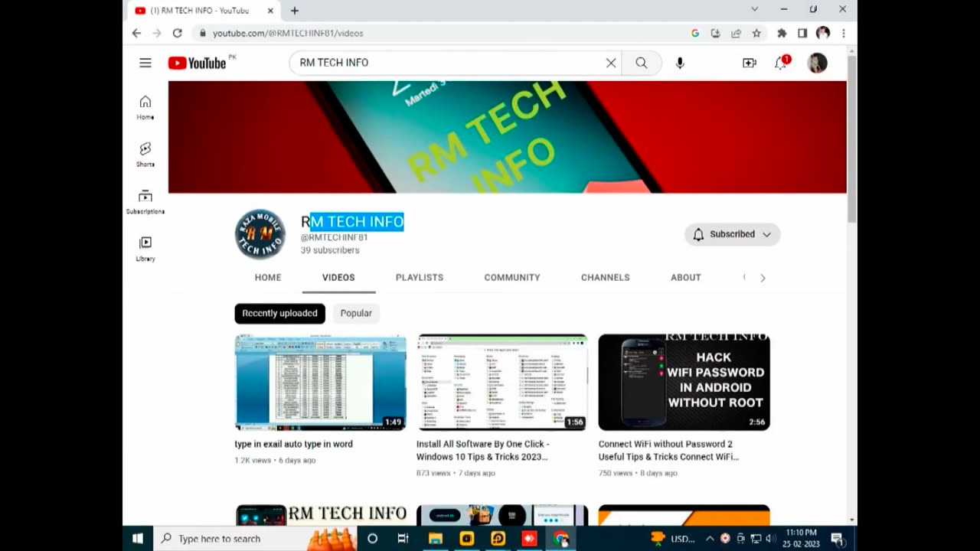Open Chrome three-dot menu
980x551 pixels.
pos(843,33)
